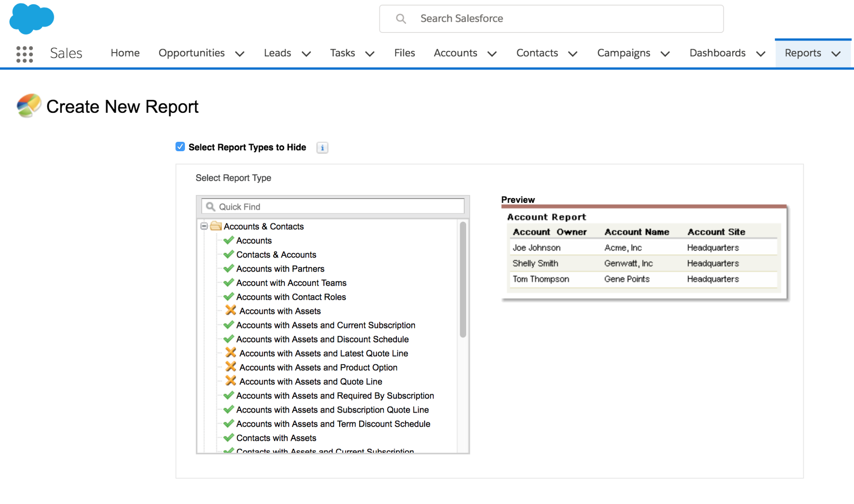Image resolution: width=854 pixels, height=504 pixels.
Task: Toggle checkmark for Accounts with Contact Roles
Action: point(229,296)
